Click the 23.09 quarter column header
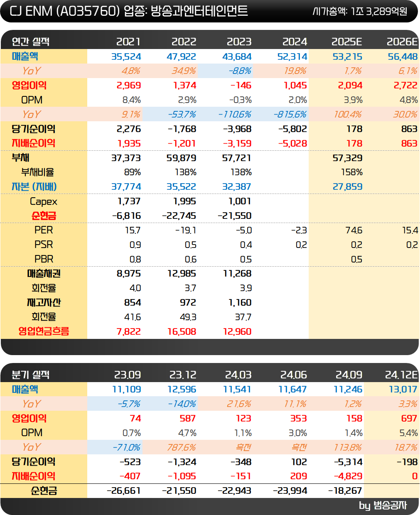Viewport: 420px width, 515px height. [127, 375]
